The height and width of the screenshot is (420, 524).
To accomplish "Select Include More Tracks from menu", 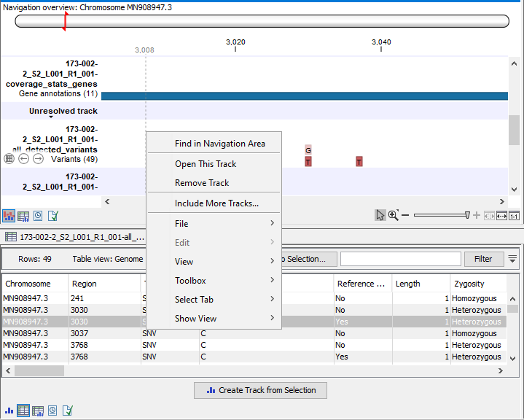I will [x=216, y=203].
